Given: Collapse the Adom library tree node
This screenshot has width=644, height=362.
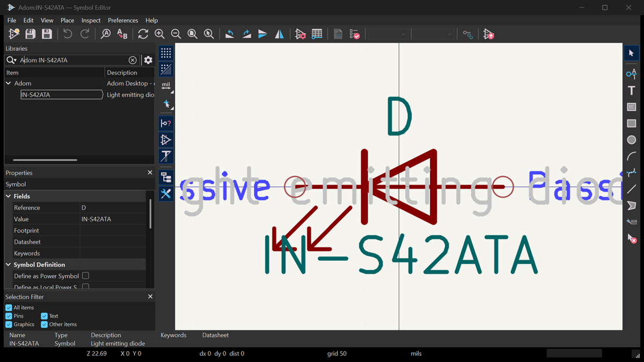Looking at the screenshot, I should pyautogui.click(x=9, y=83).
